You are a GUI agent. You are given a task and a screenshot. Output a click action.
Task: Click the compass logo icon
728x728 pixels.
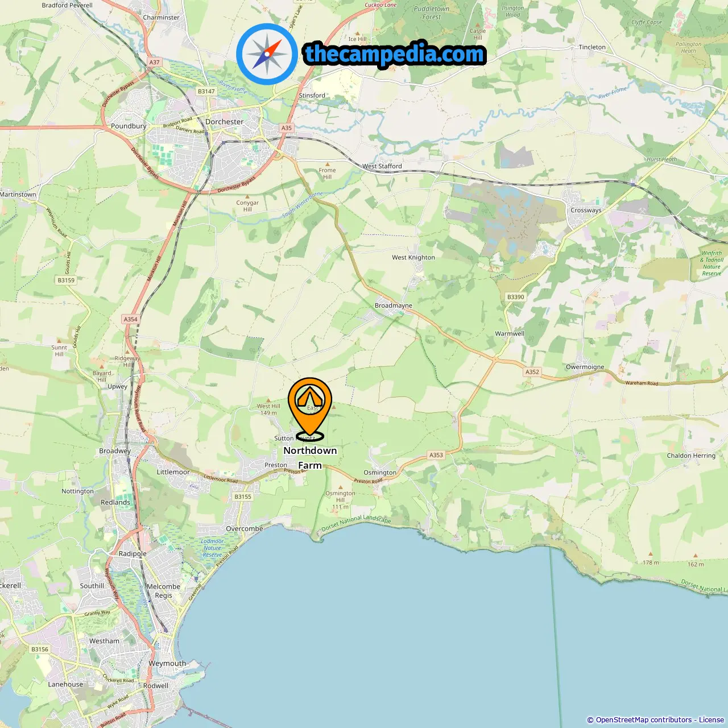pyautogui.click(x=267, y=55)
